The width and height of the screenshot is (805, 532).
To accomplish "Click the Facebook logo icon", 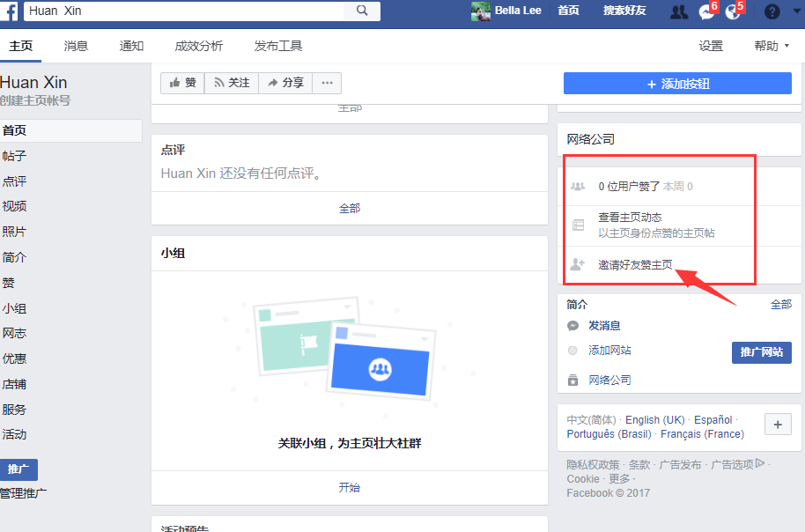I will (x=8, y=11).
